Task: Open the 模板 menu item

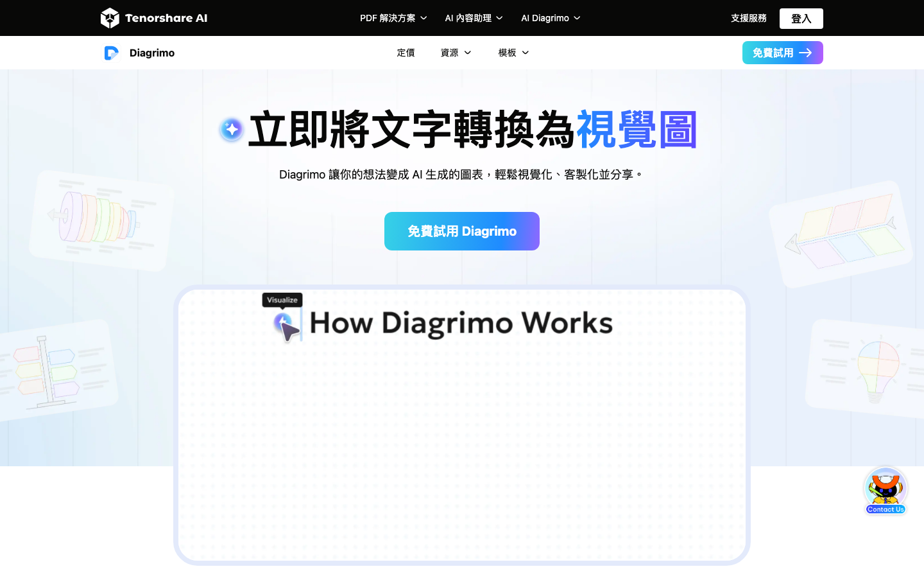Action: 513,53
